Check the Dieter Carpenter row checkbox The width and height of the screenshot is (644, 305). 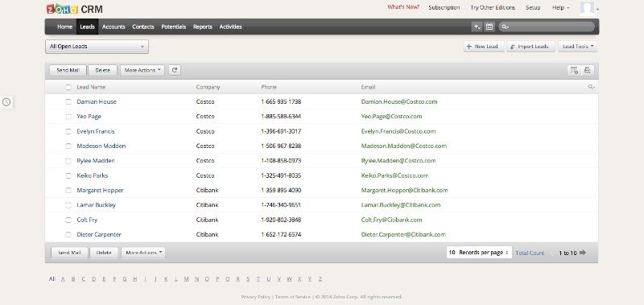click(68, 235)
